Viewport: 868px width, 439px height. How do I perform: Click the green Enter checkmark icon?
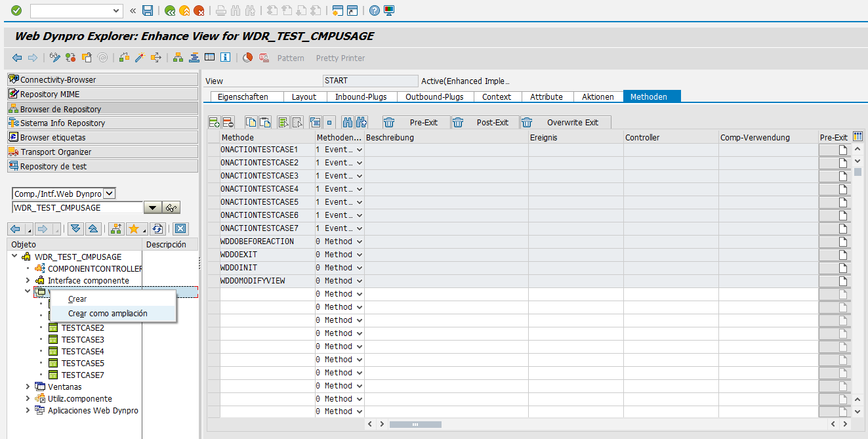16,10
